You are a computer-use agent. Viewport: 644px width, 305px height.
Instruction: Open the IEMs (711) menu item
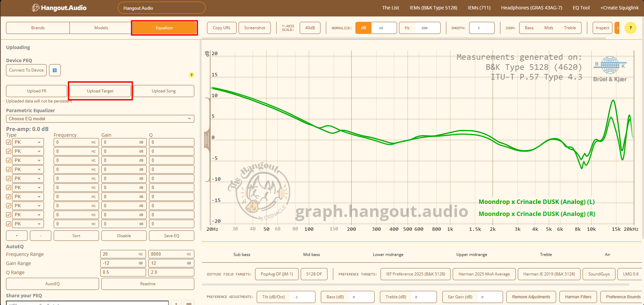click(479, 7)
